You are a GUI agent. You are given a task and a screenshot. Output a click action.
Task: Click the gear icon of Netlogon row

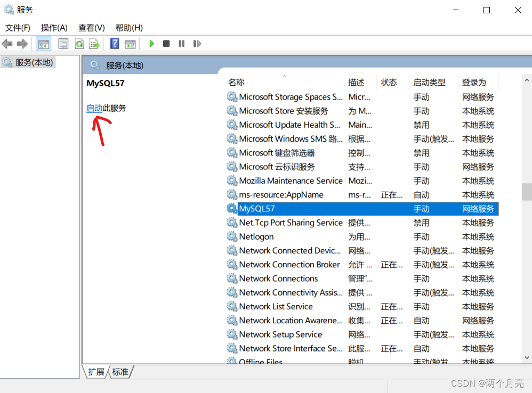(232, 236)
